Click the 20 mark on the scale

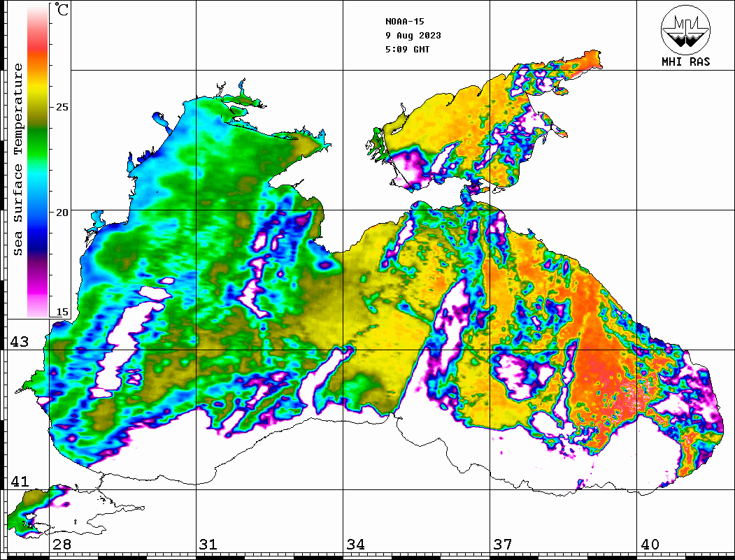point(62,213)
